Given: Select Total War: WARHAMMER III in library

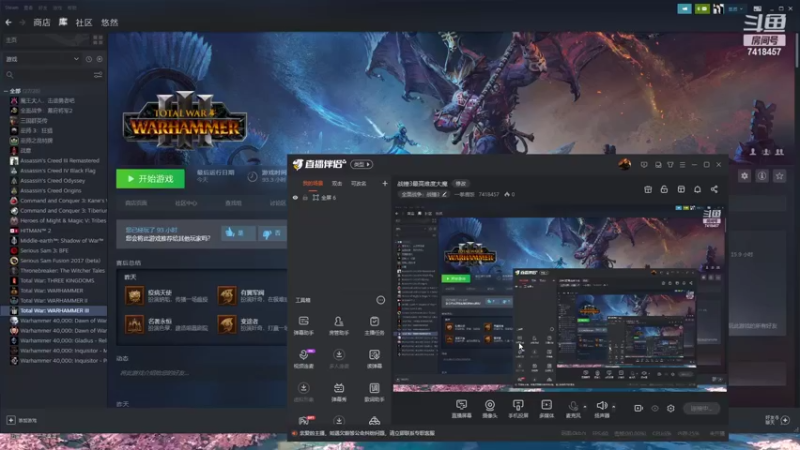Looking at the screenshot, I should point(55,310).
